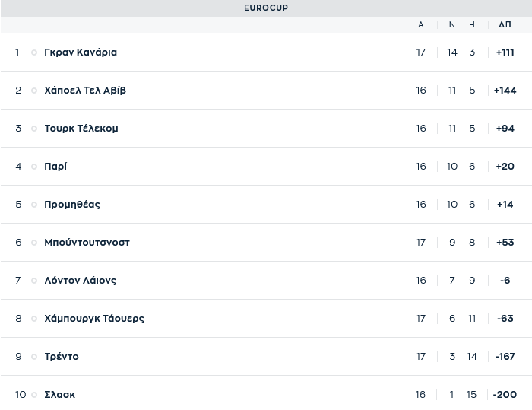Viewport: 532px width, 410px height.
Task: Click the status dot beside Γκραν Κανάρια
Action: click(x=34, y=52)
